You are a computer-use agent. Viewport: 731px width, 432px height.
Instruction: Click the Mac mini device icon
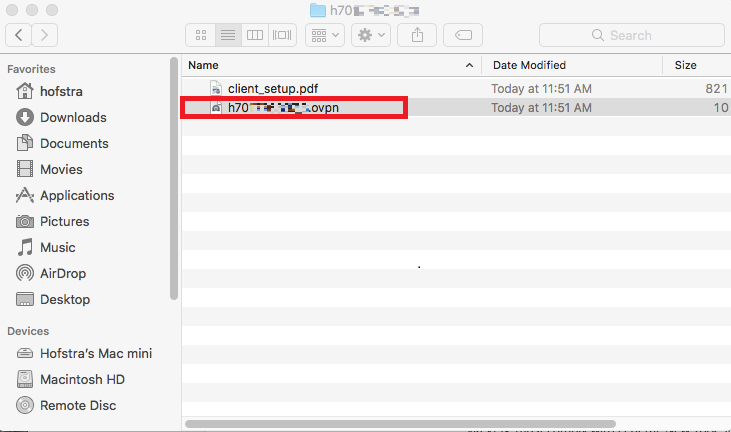25,354
